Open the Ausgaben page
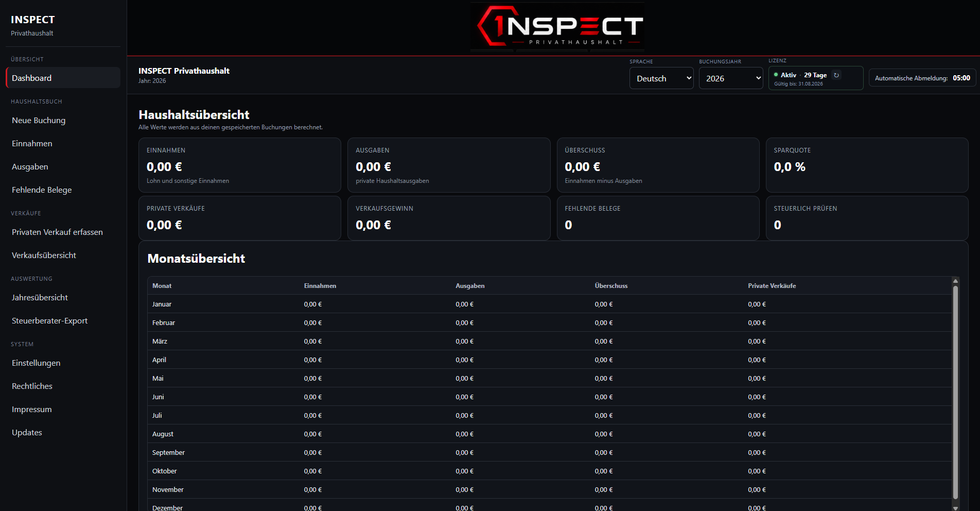This screenshot has width=980, height=511. pos(63,166)
